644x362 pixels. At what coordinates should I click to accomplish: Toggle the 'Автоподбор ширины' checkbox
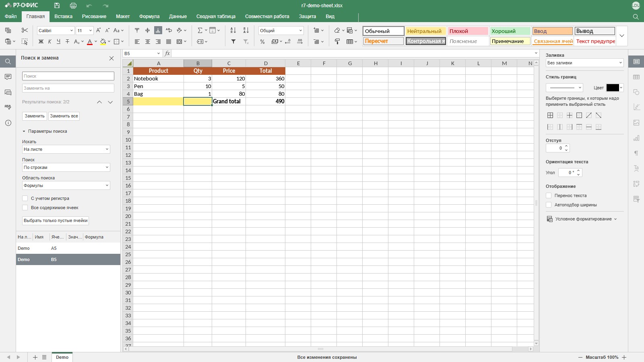[x=549, y=205]
